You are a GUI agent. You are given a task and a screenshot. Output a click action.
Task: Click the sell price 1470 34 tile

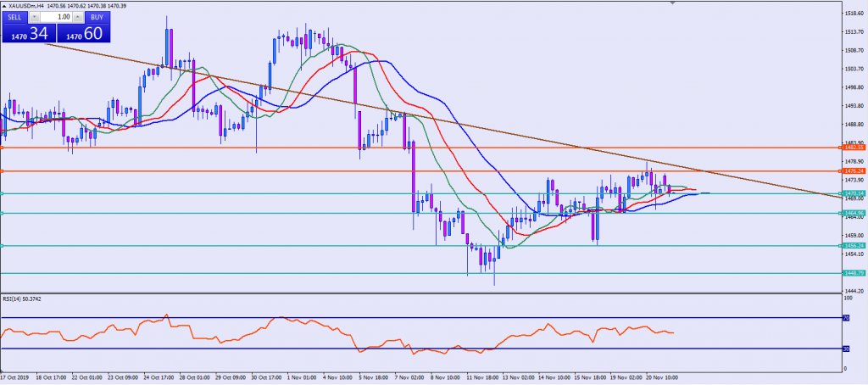27,34
